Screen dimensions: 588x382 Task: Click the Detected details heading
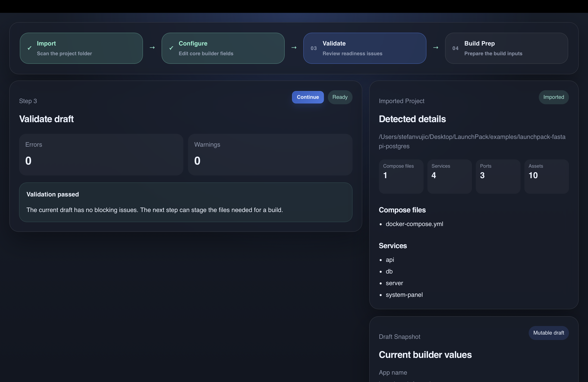412,119
